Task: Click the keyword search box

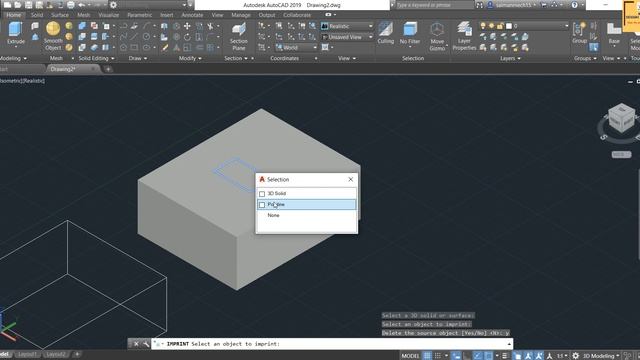Action: (434, 5)
